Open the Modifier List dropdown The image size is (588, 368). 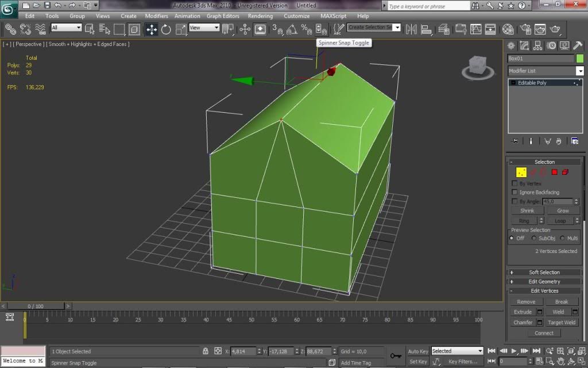(x=546, y=71)
